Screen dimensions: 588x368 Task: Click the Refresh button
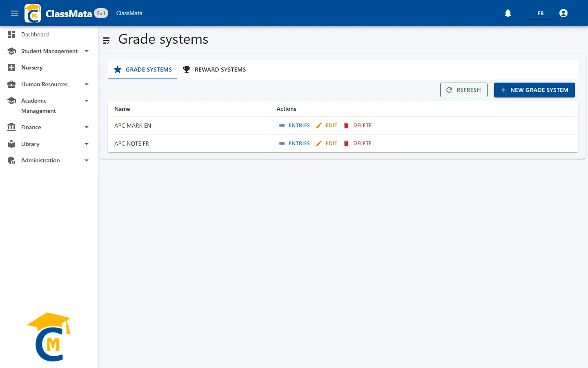point(464,90)
